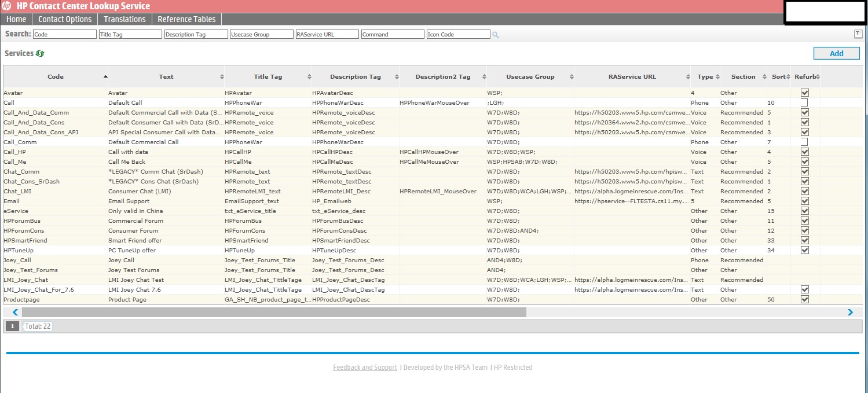Screen dimensions: 868x393
Task: Click the EmailSupport_text title tag cell
Action: coord(268,201)
